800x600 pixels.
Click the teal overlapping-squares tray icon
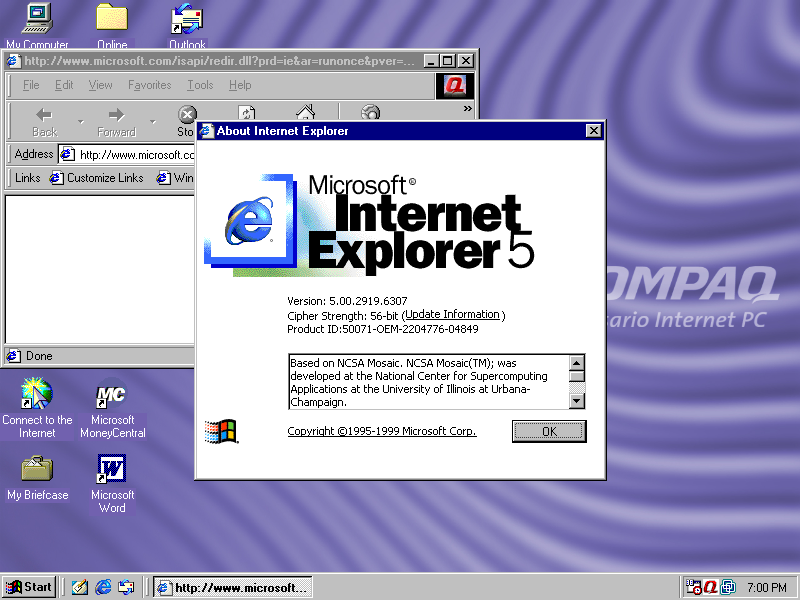pyautogui.click(x=728, y=587)
